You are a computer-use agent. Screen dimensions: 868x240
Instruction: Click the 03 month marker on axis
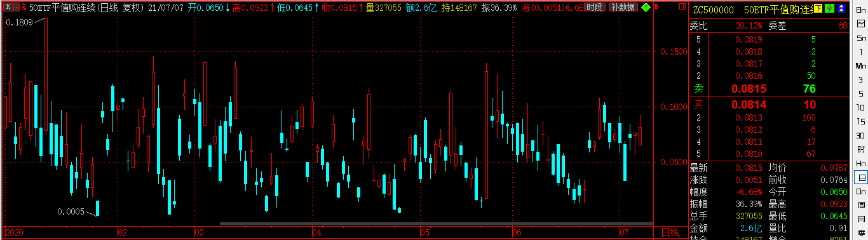[x=199, y=232]
